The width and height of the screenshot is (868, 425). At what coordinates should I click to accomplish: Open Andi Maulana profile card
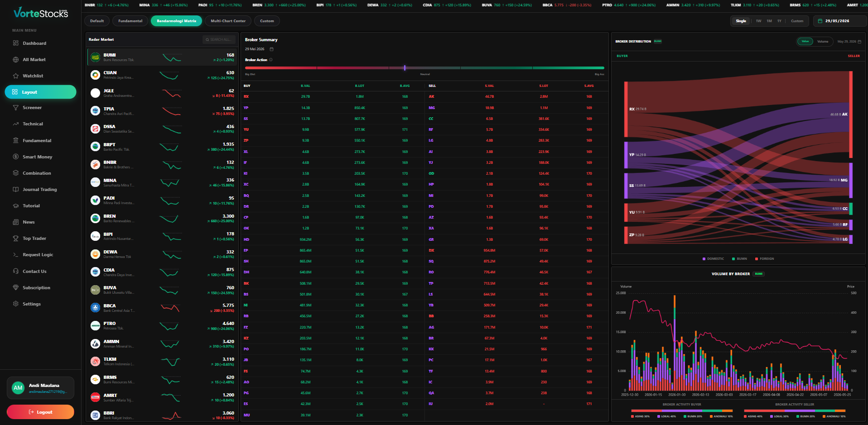coord(40,388)
